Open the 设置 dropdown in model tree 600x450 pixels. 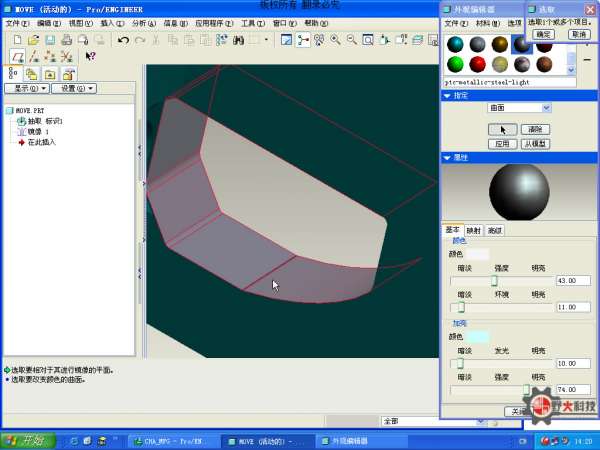[x=72, y=88]
